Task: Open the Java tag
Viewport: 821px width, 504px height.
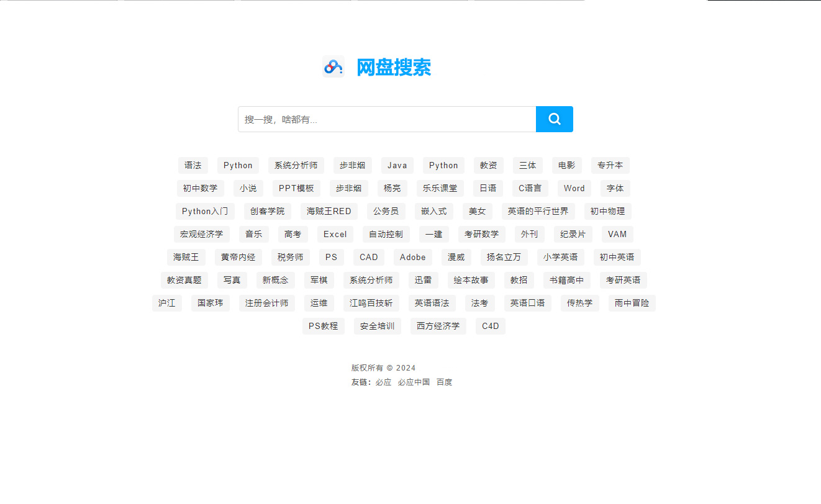Action: [397, 165]
